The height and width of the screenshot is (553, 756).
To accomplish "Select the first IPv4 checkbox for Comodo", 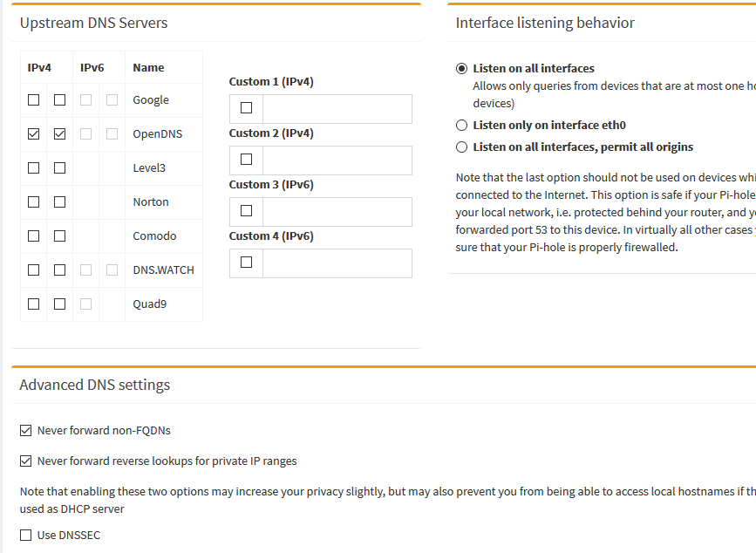I will tap(34, 236).
